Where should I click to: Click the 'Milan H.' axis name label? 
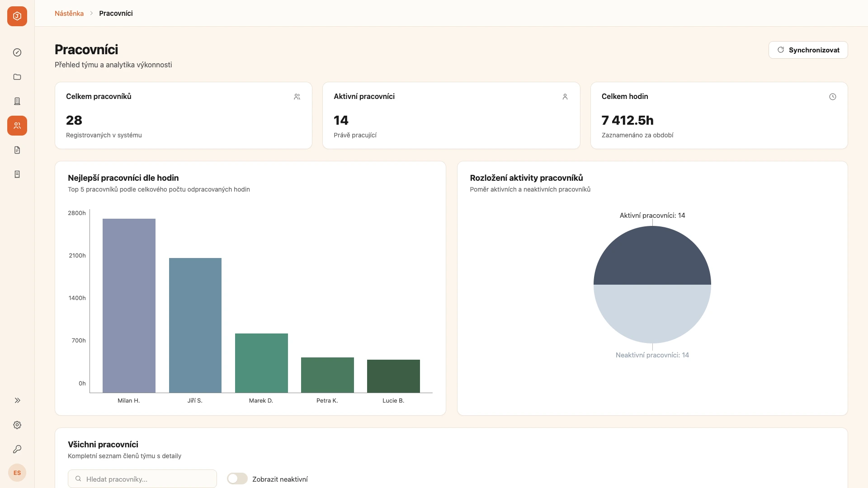tap(129, 401)
